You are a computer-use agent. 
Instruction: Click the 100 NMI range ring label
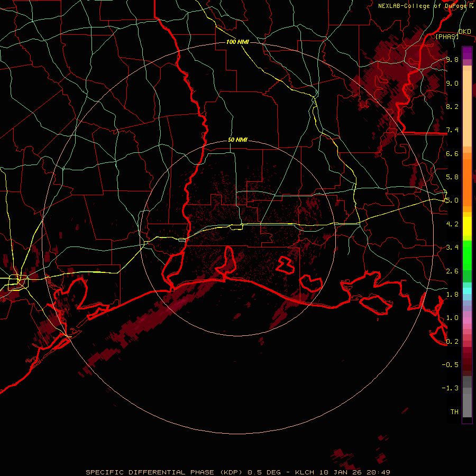pyautogui.click(x=237, y=42)
